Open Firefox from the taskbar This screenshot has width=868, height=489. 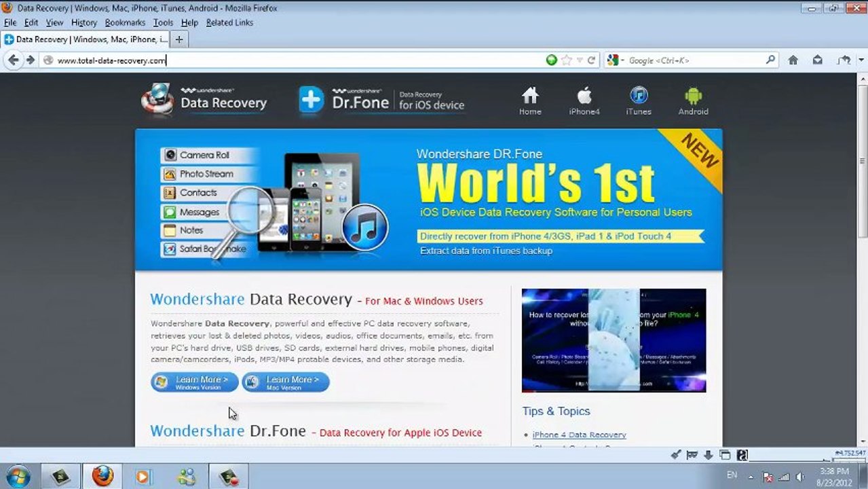(x=102, y=477)
